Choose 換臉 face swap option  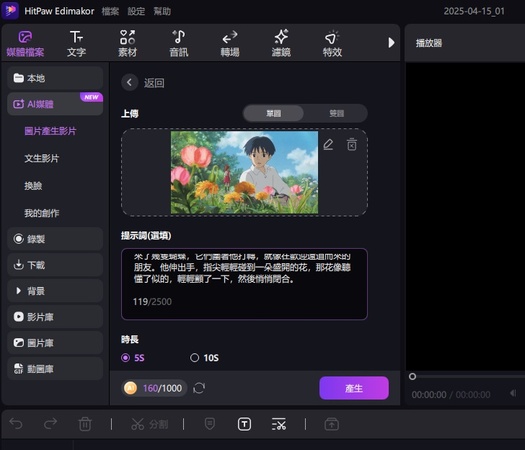tap(33, 186)
